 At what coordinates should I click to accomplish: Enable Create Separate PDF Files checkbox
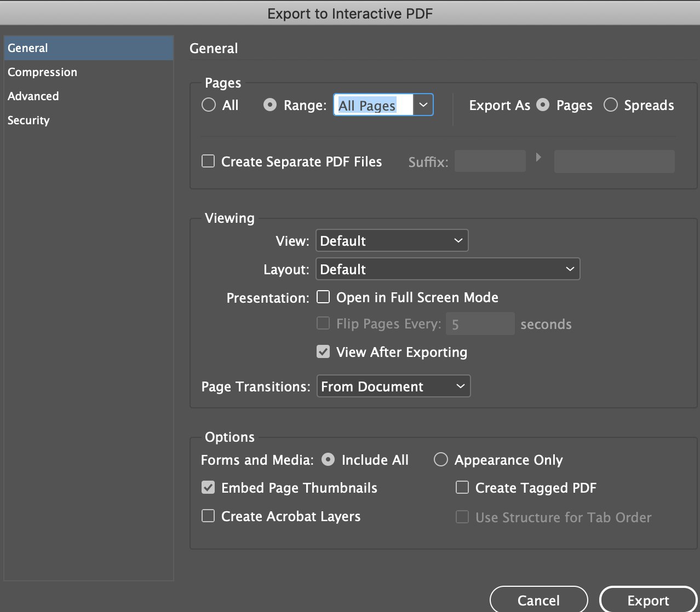click(x=208, y=161)
